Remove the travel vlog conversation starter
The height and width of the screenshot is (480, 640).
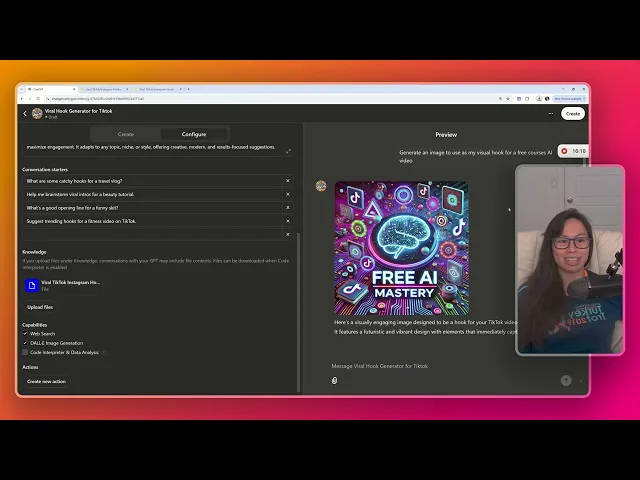[288, 181]
